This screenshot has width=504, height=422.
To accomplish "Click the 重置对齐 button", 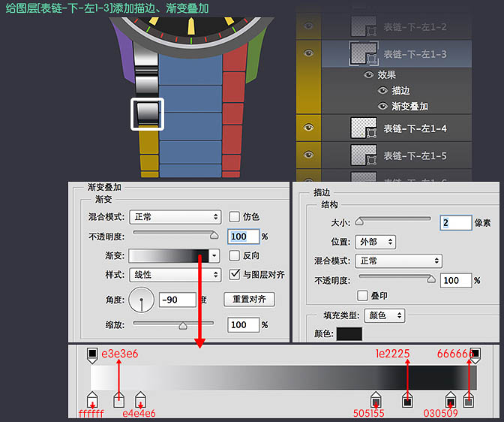I will click(250, 300).
